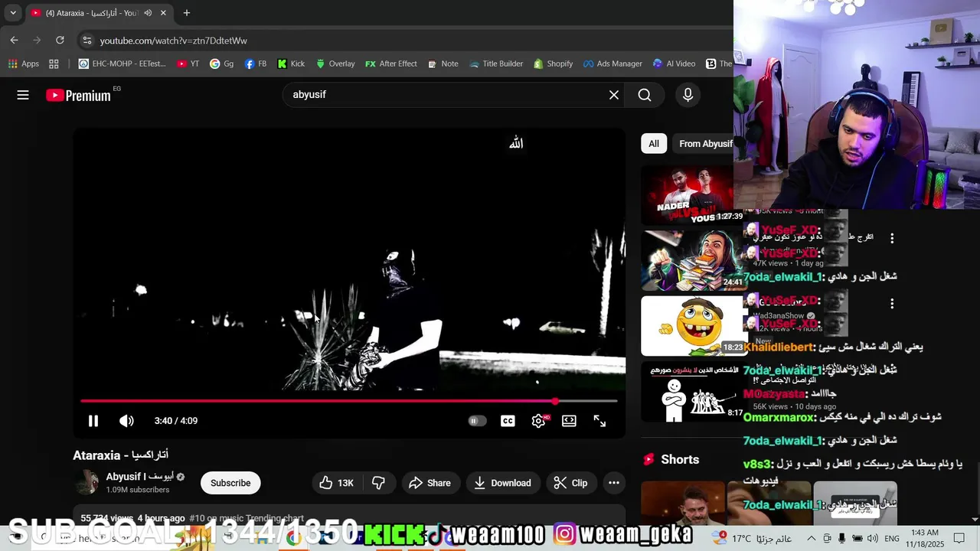Start voice search with microphone
This screenshot has width=980, height=551.
[x=688, y=95]
